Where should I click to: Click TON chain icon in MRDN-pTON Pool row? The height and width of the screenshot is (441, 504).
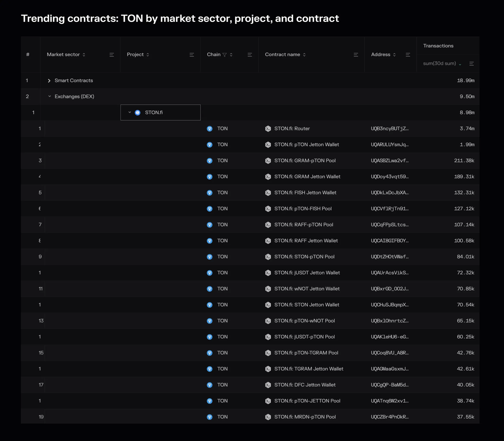point(210,417)
